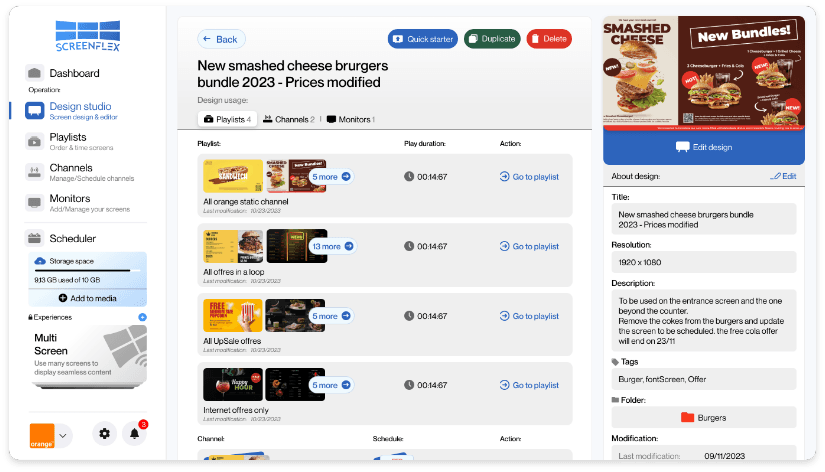The height and width of the screenshot is (472, 825).
Task: Open the Multi Screen experience card
Action: (88, 357)
